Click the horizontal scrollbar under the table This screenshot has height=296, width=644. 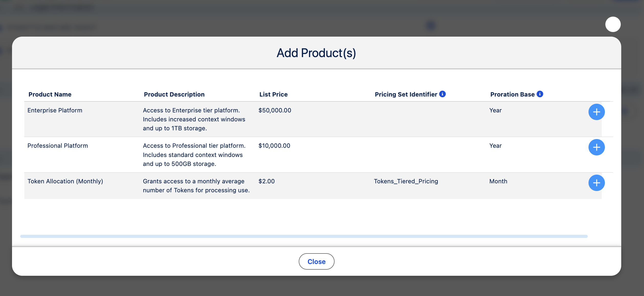coord(304,236)
